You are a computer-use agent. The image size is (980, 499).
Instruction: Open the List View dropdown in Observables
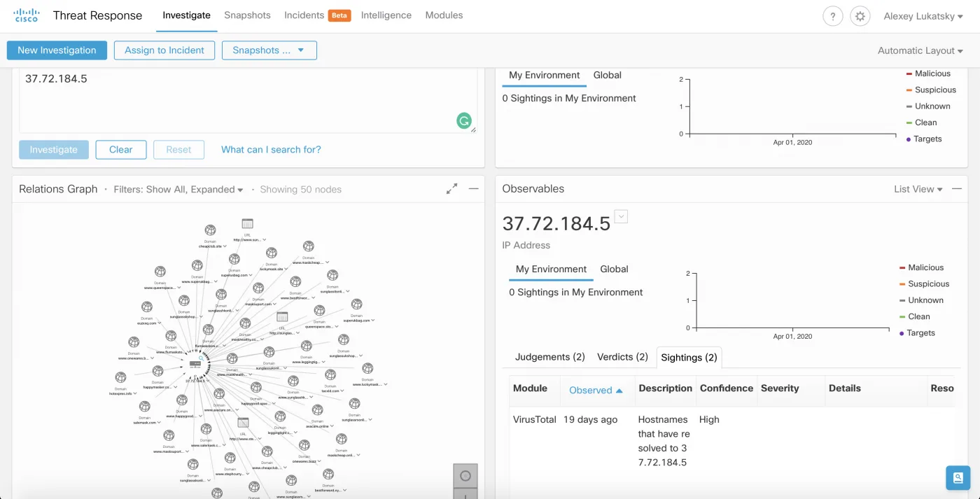click(x=918, y=189)
